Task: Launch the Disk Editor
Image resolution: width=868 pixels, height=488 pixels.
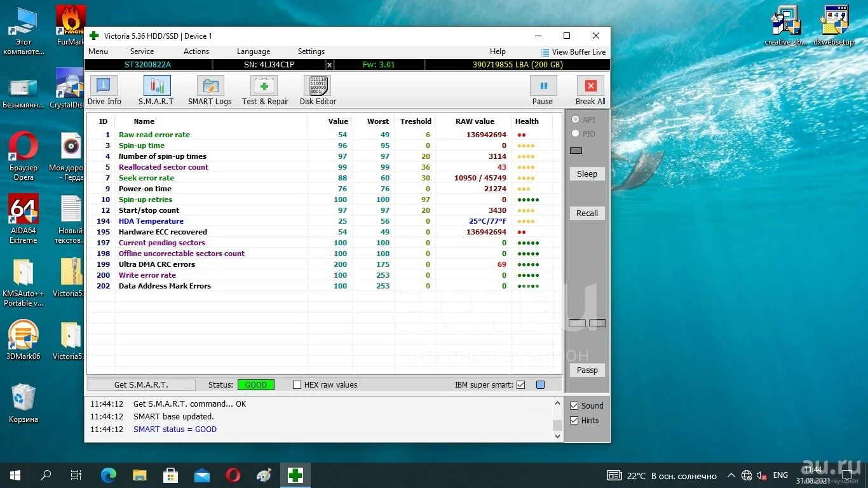Action: pos(318,91)
